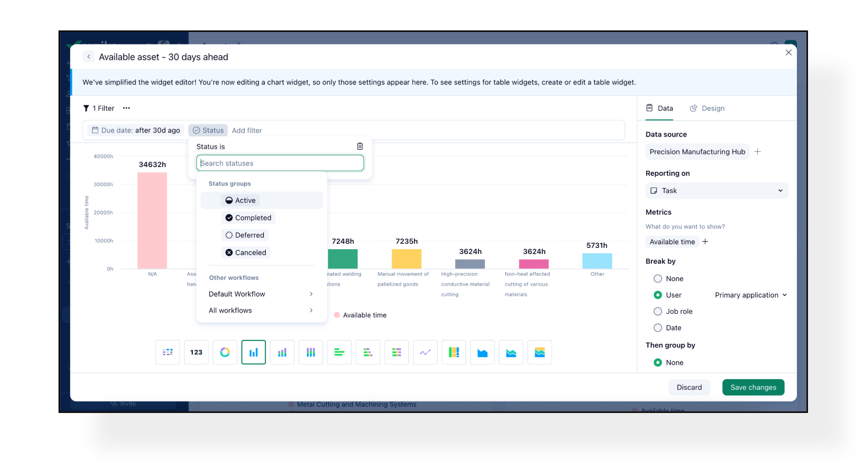
Task: Choose the Date break by option
Action: (658, 327)
